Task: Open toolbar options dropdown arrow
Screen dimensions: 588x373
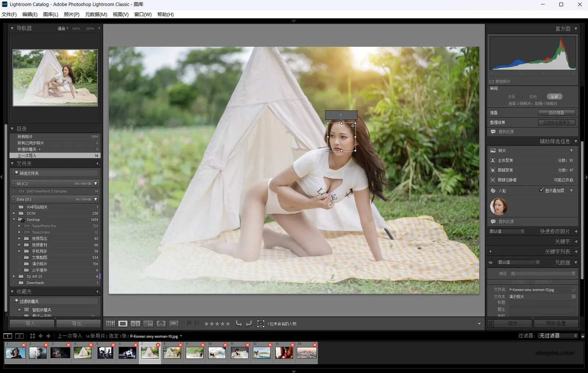Action: 479,324
